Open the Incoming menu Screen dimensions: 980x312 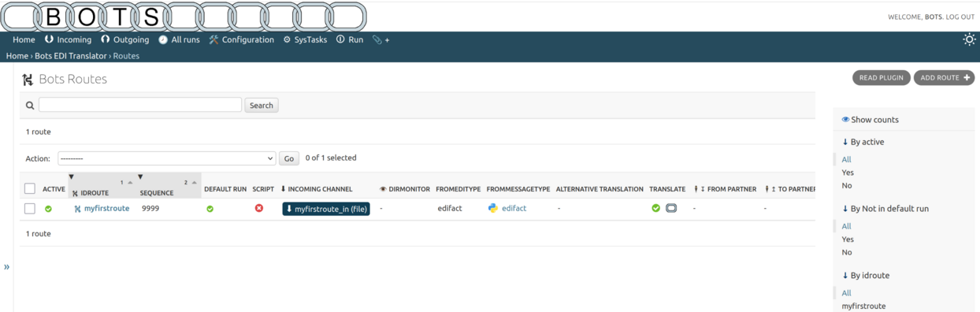pos(68,39)
